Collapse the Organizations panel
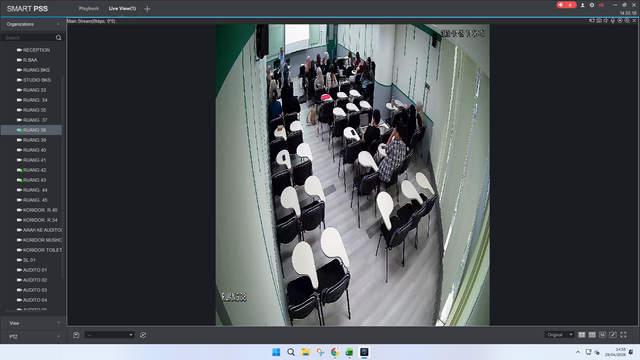Viewport: 640px width, 360px height. pyautogui.click(x=58, y=24)
